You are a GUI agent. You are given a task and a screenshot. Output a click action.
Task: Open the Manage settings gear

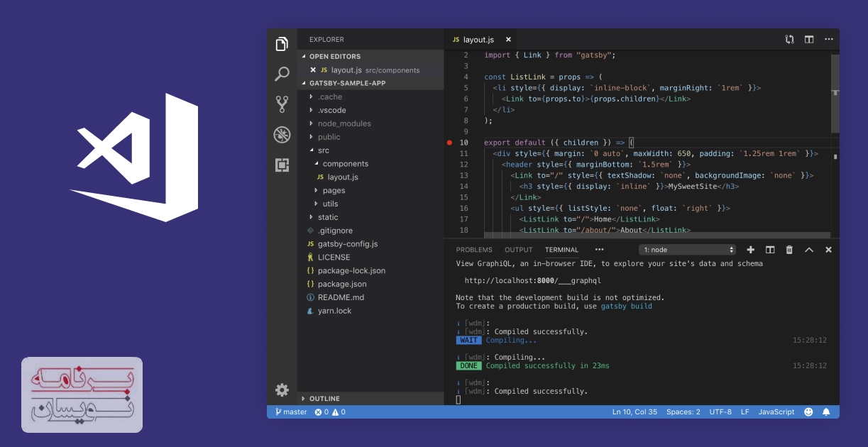click(x=282, y=390)
